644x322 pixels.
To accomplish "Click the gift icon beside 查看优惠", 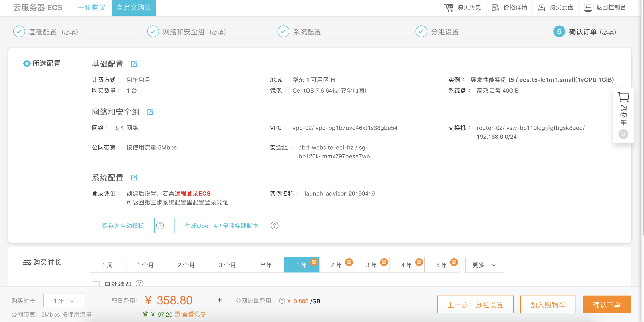I will pos(177,314).
